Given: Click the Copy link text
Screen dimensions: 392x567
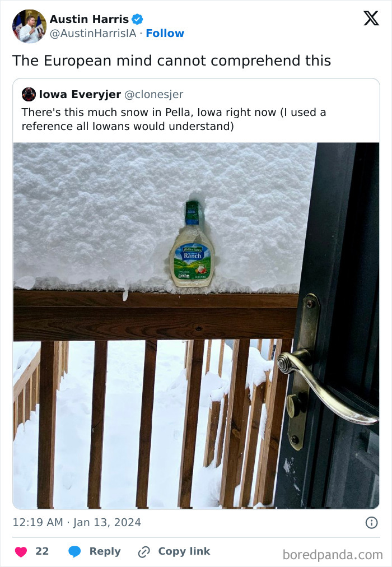Looking at the screenshot, I should click(x=184, y=551).
